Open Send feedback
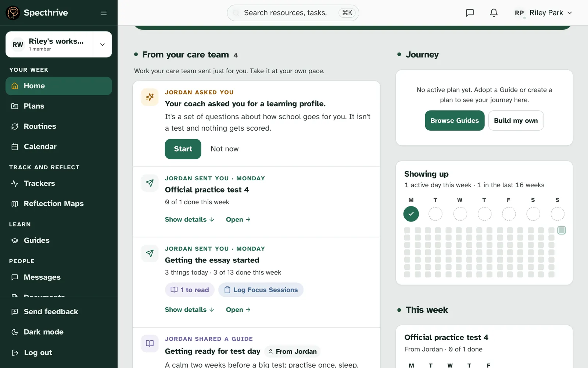This screenshot has height=368, width=588. (59, 312)
